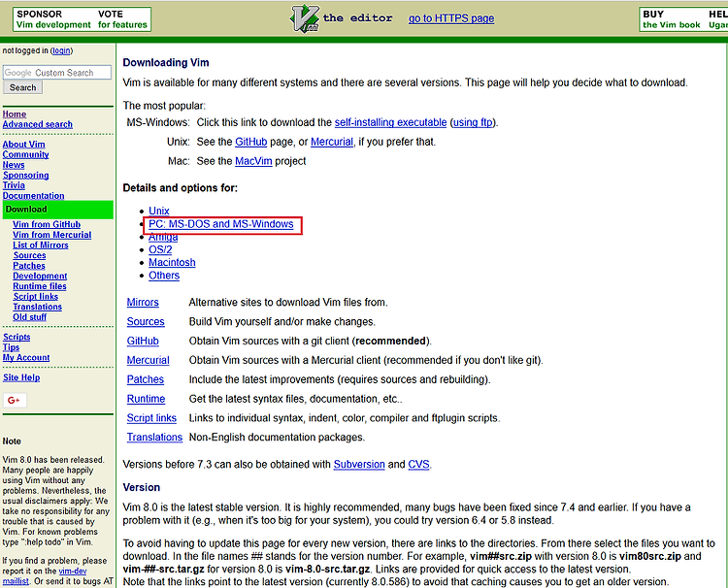Select highlighted Download sidebar item
The width and height of the screenshot is (728, 588).
58,210
